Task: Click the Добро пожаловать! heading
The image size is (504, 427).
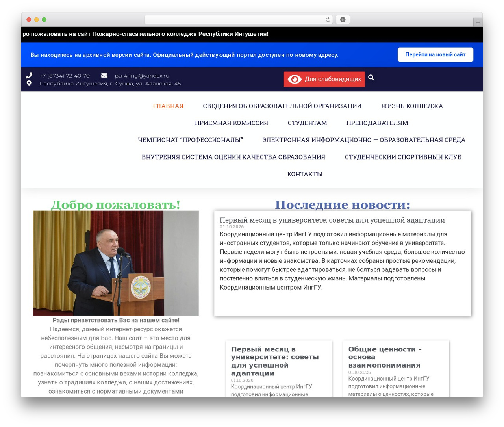Action: (116, 204)
